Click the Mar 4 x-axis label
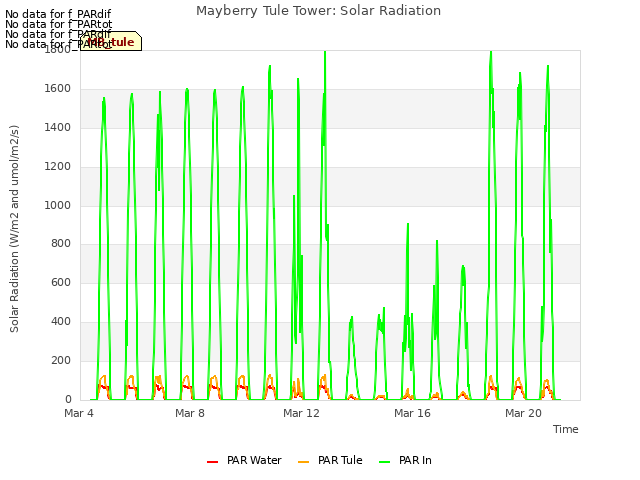 coord(79,413)
